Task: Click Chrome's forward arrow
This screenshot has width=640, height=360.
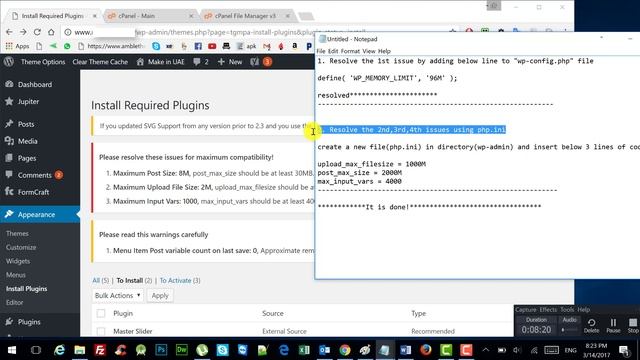Action: click(x=23, y=32)
